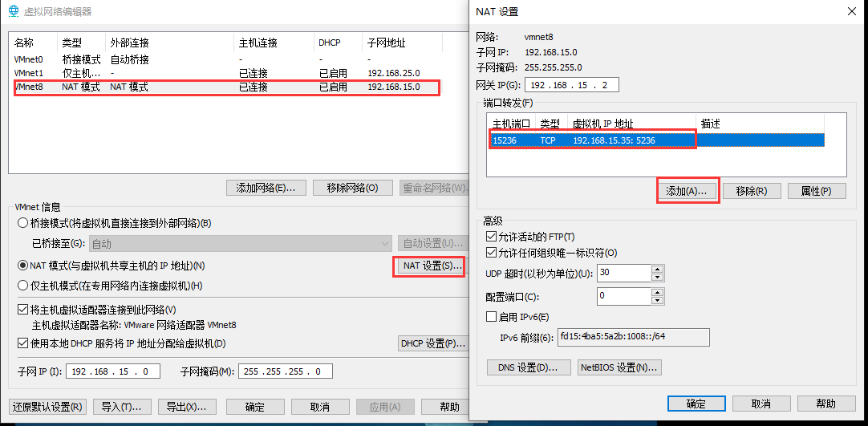Click subnet address 192.168.25.0 of VMnet1

coord(394,73)
